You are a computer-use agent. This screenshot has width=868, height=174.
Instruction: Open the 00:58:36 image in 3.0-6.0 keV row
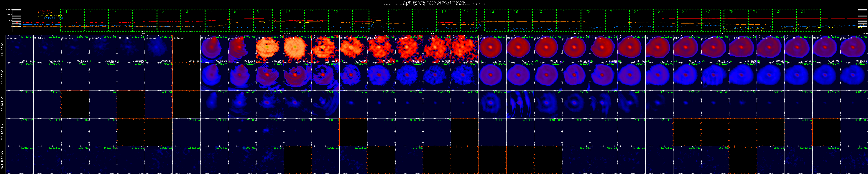pyautogui.click(x=242, y=48)
